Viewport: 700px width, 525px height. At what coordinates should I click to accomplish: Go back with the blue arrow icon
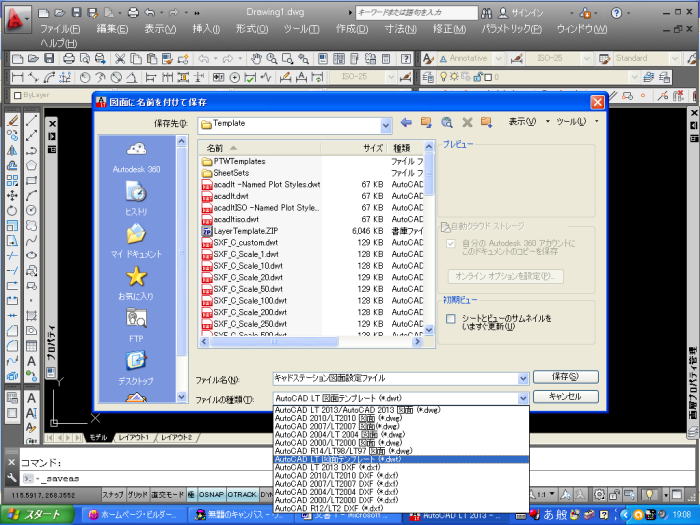pyautogui.click(x=406, y=122)
